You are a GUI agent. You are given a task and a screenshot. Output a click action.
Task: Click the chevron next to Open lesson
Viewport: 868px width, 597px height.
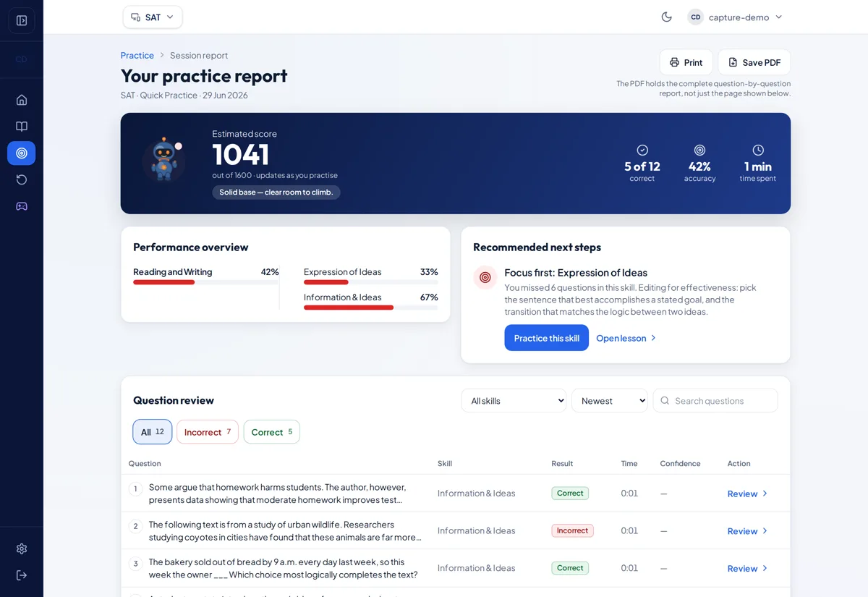[653, 338]
